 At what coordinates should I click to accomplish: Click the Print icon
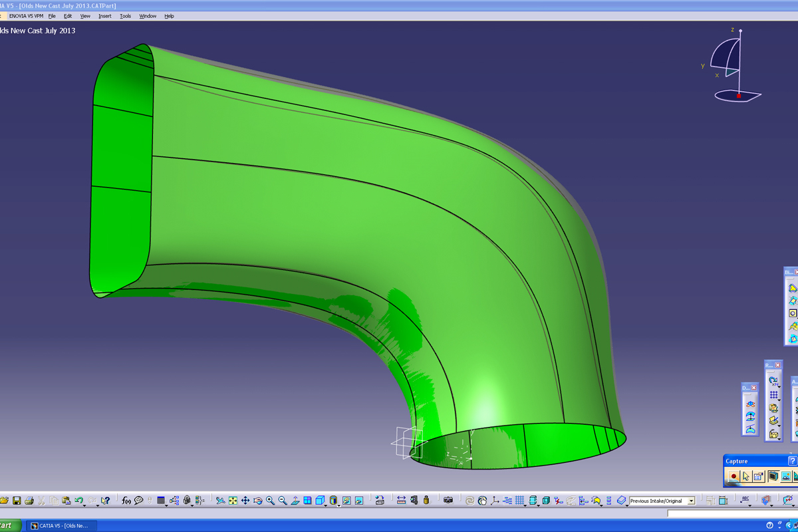[x=29, y=500]
